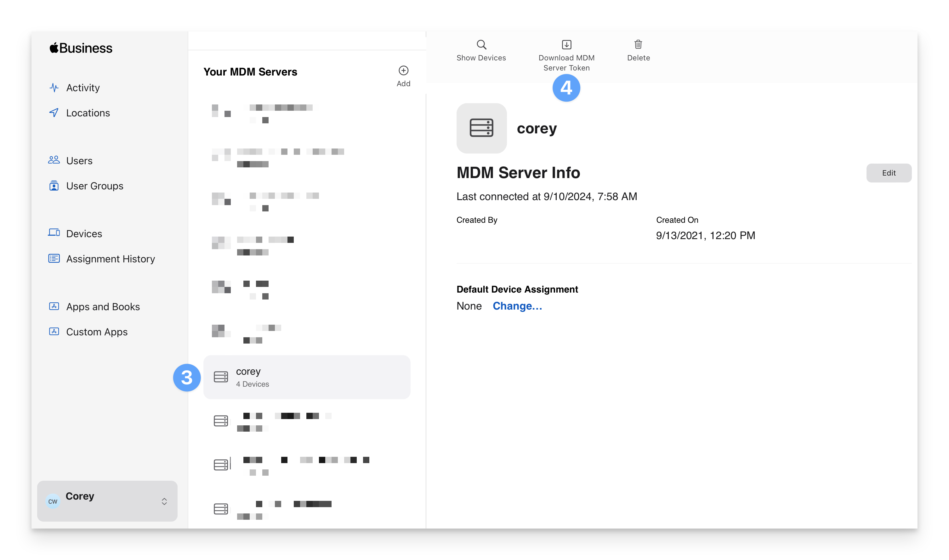Click Change… link for default device assignment
This screenshot has height=560, width=949.
(517, 306)
